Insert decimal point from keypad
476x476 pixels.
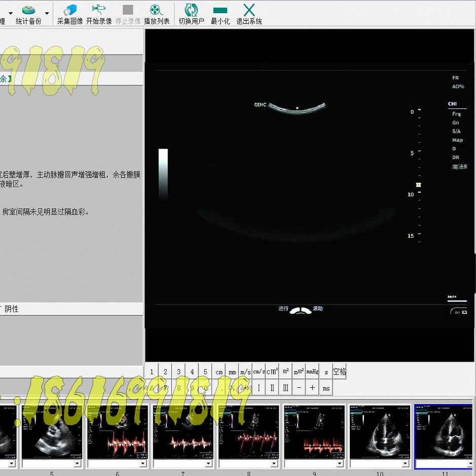coord(219,388)
